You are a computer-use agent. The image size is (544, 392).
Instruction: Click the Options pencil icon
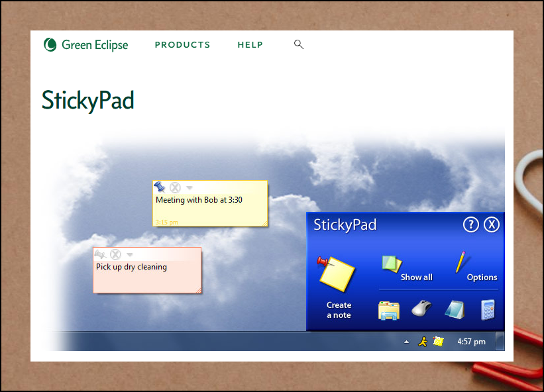click(x=461, y=262)
